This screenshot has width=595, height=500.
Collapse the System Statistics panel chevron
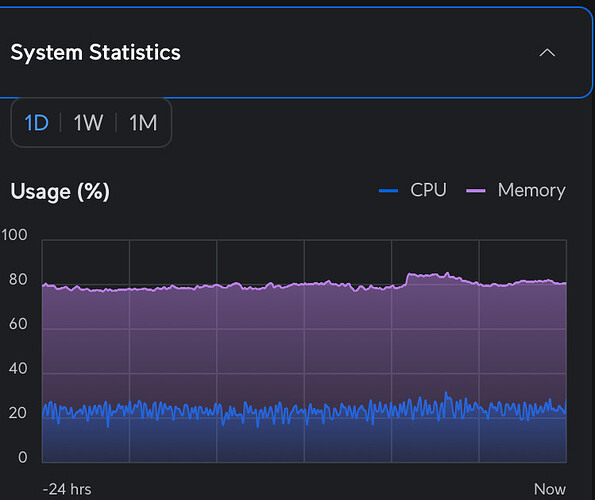[x=547, y=53]
